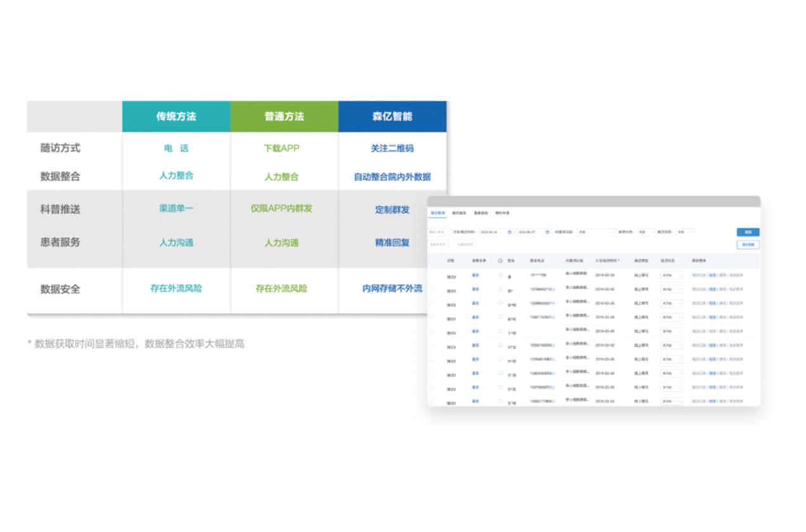
Task: Click the circle icon in the first patient row
Action: pyautogui.click(x=501, y=275)
